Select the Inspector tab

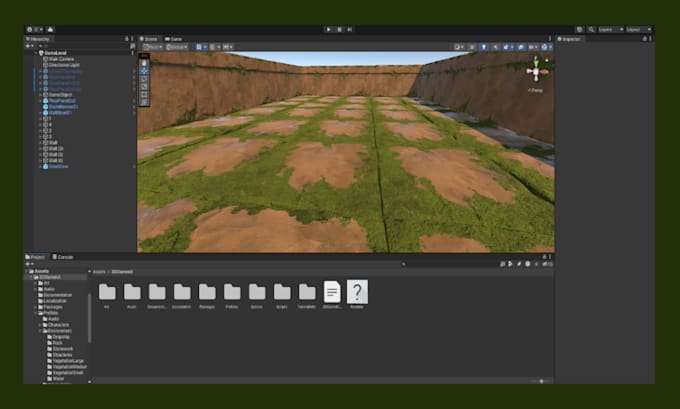point(569,39)
